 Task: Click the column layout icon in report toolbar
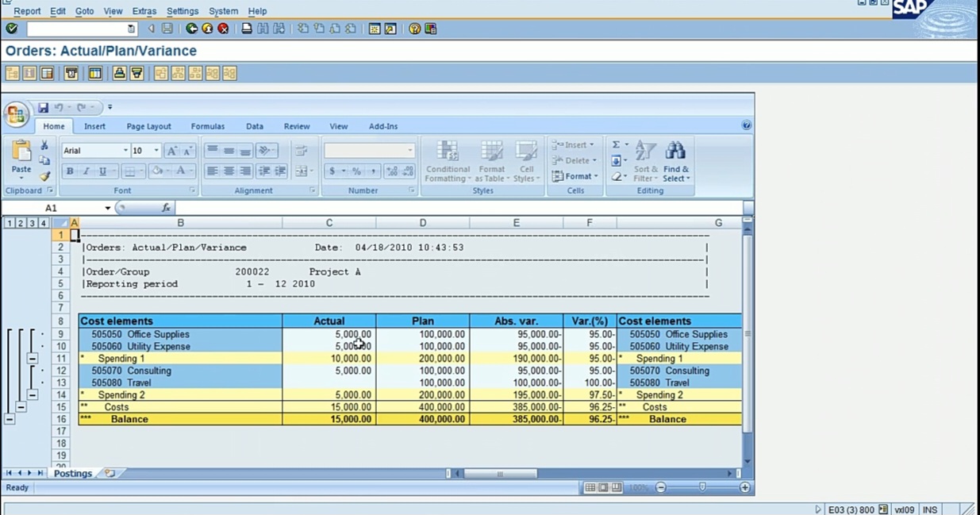click(x=94, y=73)
